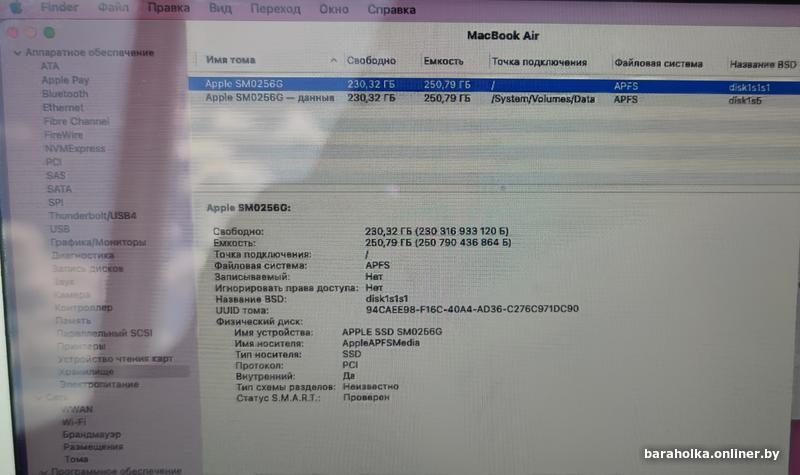Select the Apple SM0256G — данные row
This screenshot has height=475, width=800.
coord(494,99)
